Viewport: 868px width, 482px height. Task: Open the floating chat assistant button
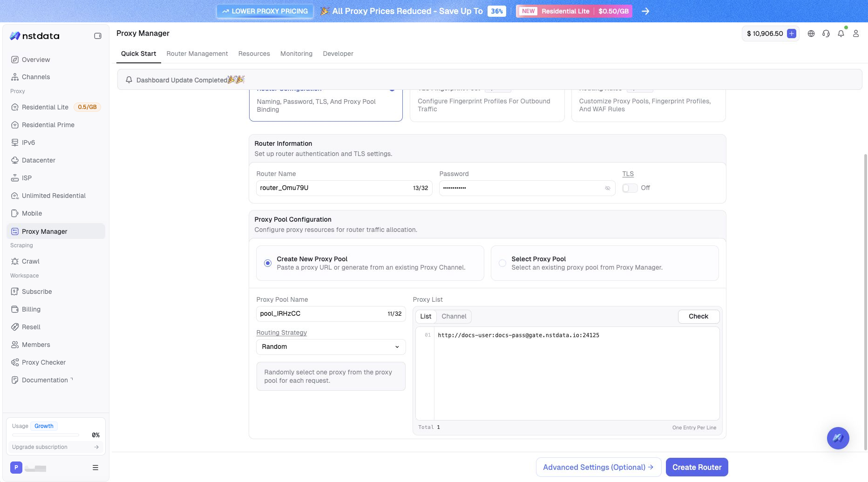[x=838, y=438]
